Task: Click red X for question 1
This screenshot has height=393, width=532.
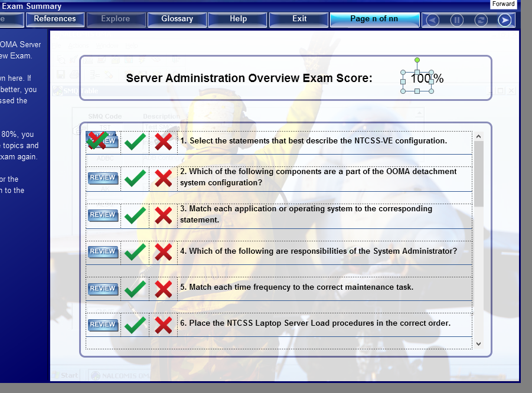Action: coord(163,142)
